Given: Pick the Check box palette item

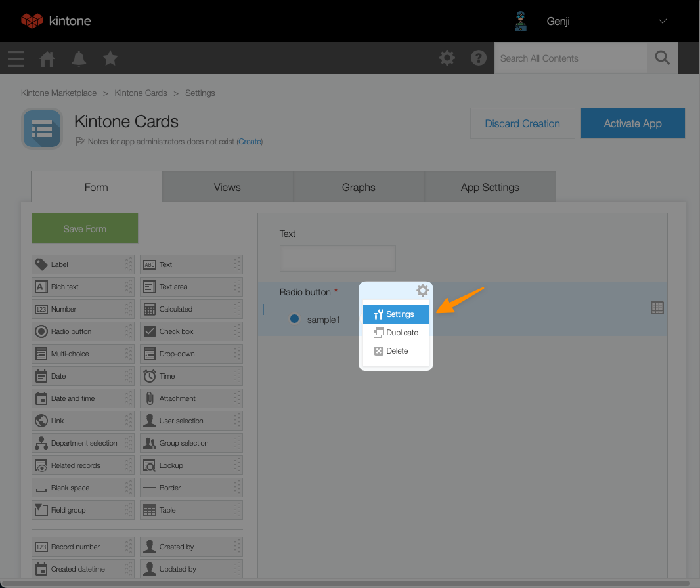Looking at the screenshot, I should pyautogui.click(x=191, y=331).
